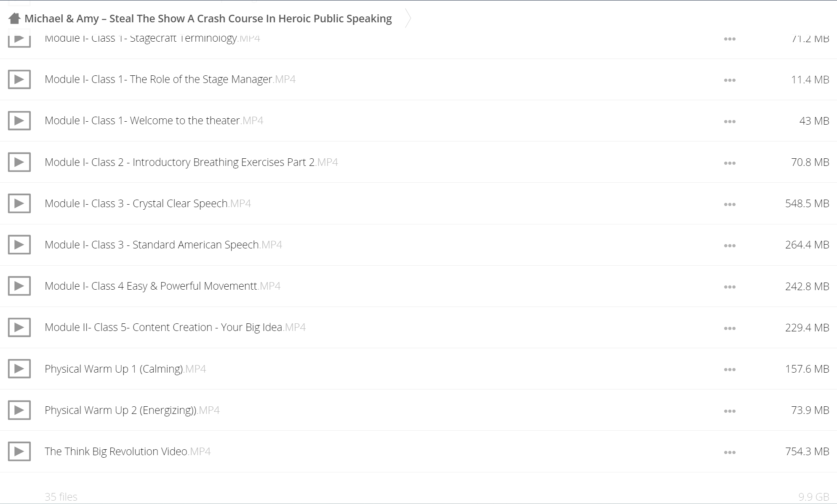This screenshot has width=837, height=504.
Task: Click video icon for Standard American Speech
Action: [19, 245]
